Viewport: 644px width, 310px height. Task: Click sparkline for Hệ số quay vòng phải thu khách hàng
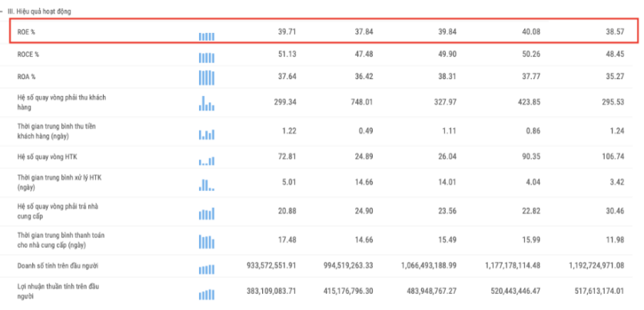[x=206, y=103]
